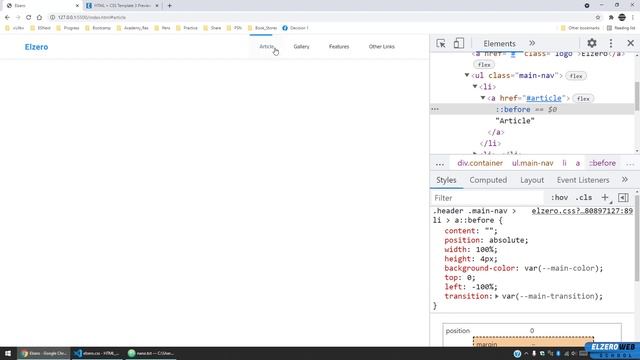
Task: Select the ::before pseudo-element row
Action: 532,109
